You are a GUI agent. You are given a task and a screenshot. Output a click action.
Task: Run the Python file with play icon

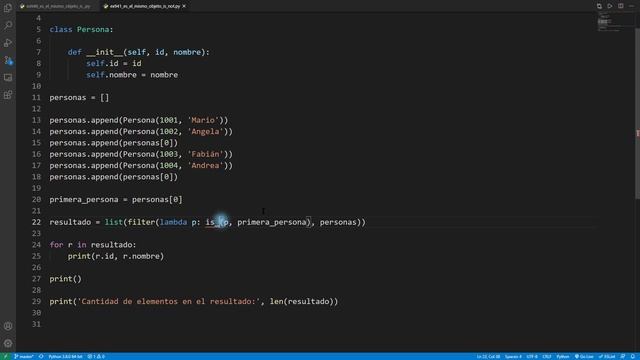(x=610, y=6)
